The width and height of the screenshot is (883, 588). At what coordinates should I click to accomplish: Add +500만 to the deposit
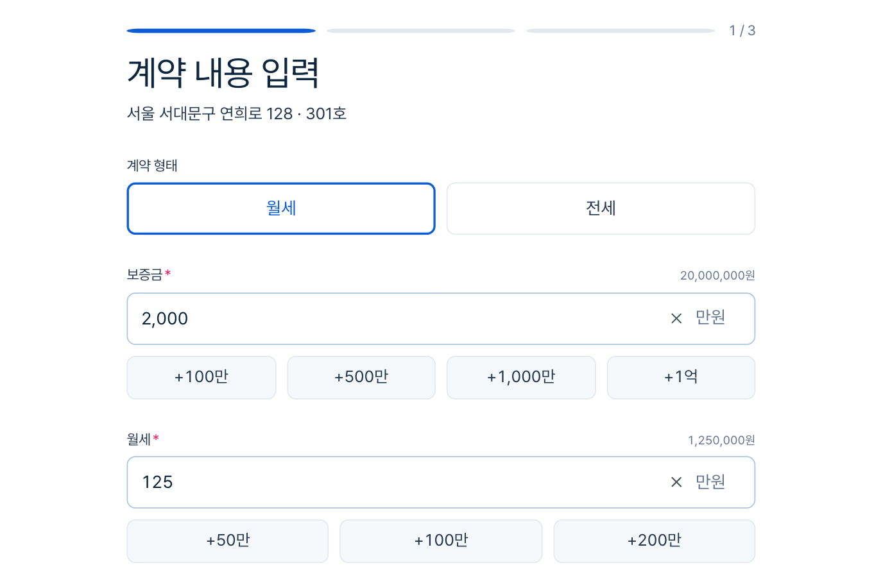pyautogui.click(x=361, y=377)
